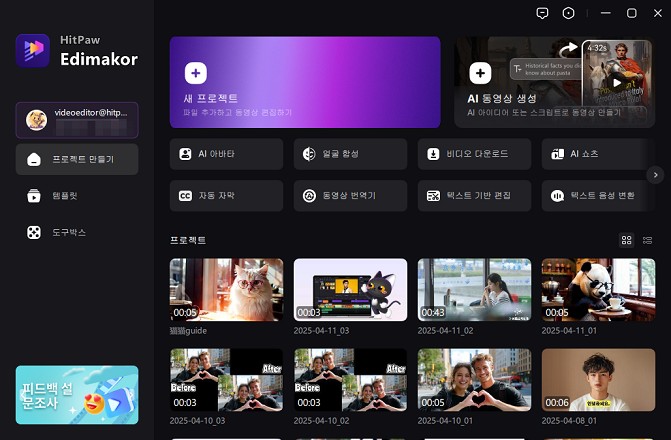The height and width of the screenshot is (440, 671).
Task: Click the 도구박스 dice icon in sidebar
Action: 34,232
